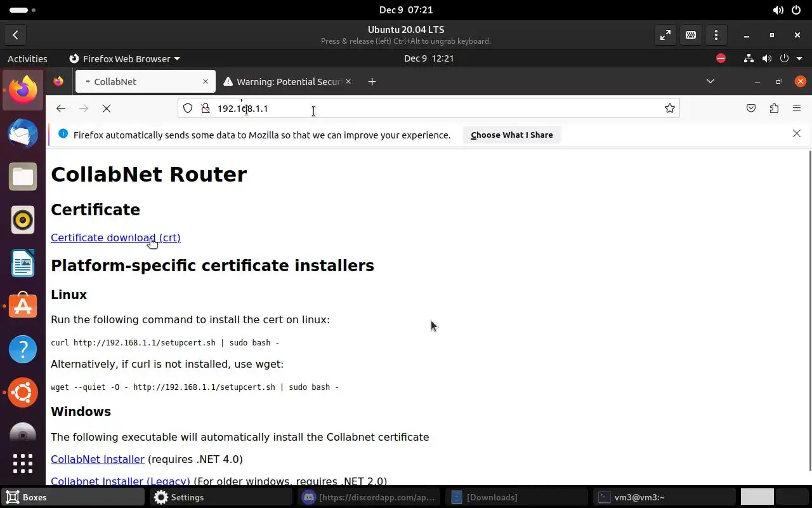Click the host power icon in the top bar

tap(797, 10)
